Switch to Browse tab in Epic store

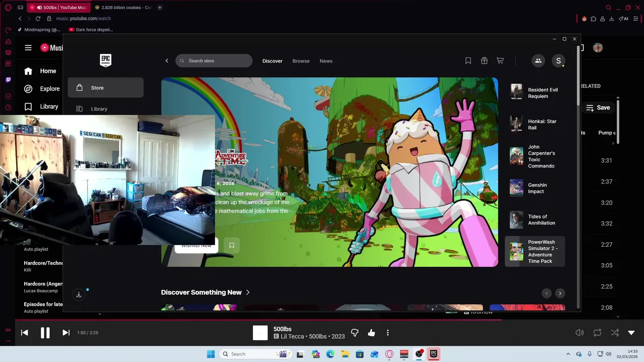pos(301,61)
